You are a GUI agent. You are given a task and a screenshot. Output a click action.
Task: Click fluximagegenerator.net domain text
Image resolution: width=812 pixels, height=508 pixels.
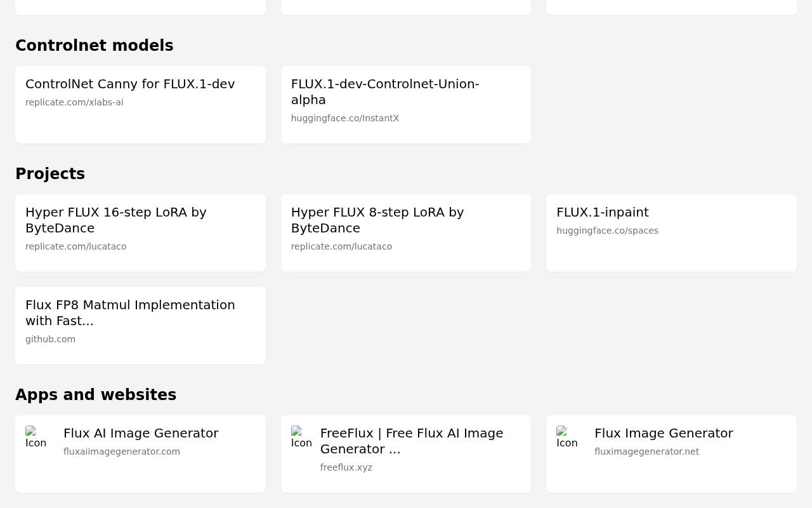646,451
